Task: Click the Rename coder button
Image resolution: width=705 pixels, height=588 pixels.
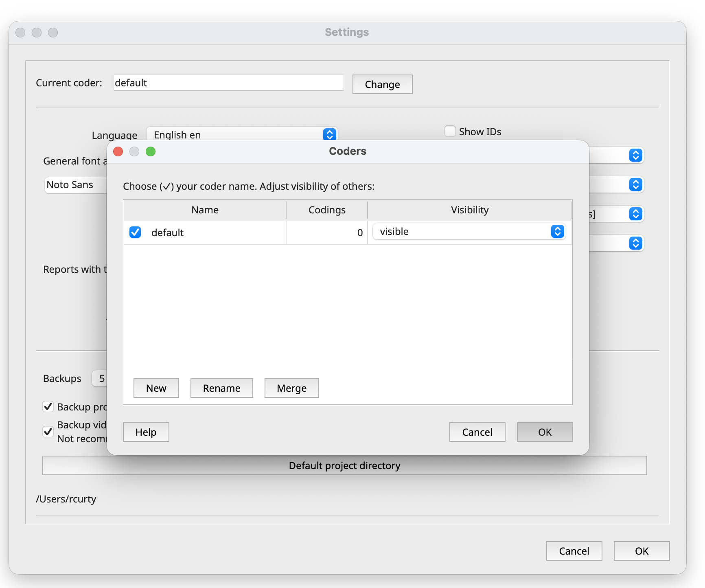Action: [222, 388]
